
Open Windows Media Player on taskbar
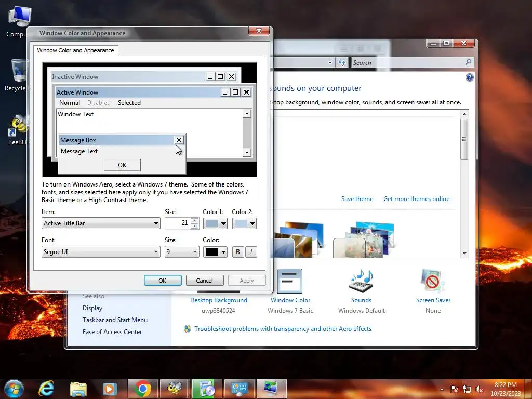110,389
